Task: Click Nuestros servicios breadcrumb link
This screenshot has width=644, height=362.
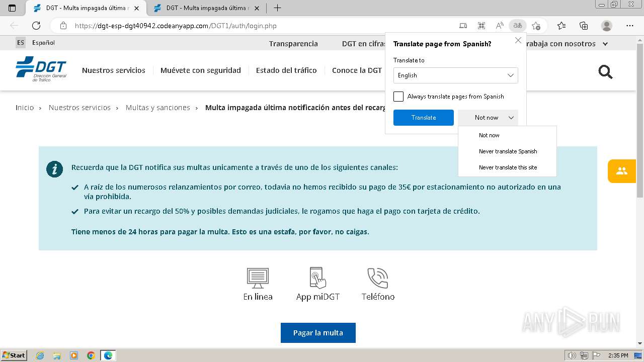Action: coord(79,108)
